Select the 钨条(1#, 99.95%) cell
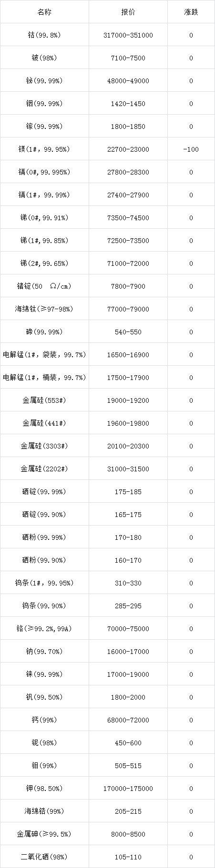The width and height of the screenshot is (215, 868). pos(44,583)
